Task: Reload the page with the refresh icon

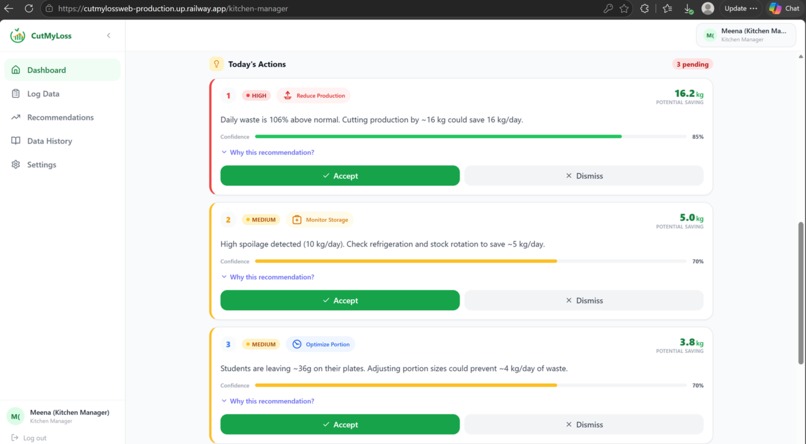Action: tap(29, 8)
